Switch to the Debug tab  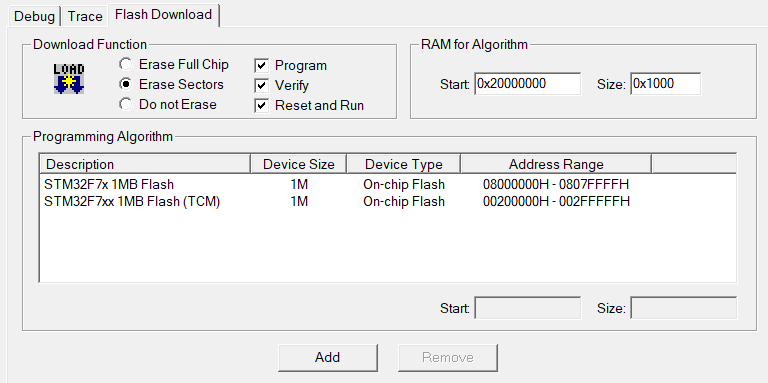pos(33,16)
